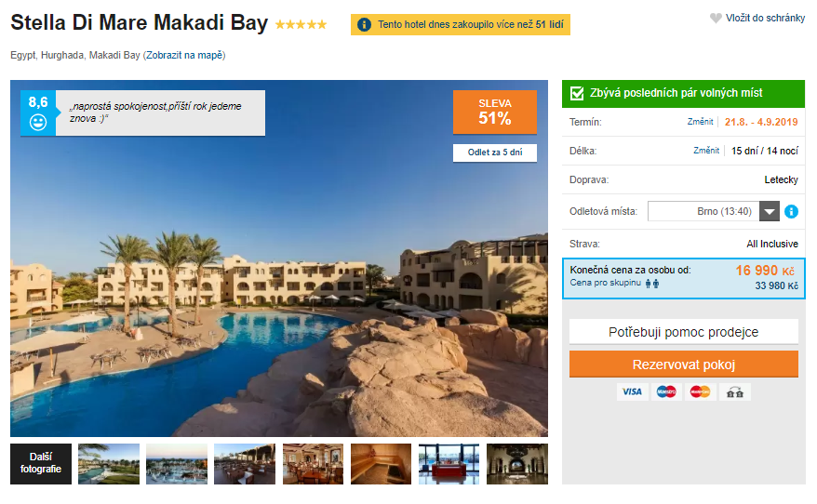Image resolution: width=817 pixels, height=504 pixels.
Task: Click the heart icon to save hotel
Action: tap(716, 18)
